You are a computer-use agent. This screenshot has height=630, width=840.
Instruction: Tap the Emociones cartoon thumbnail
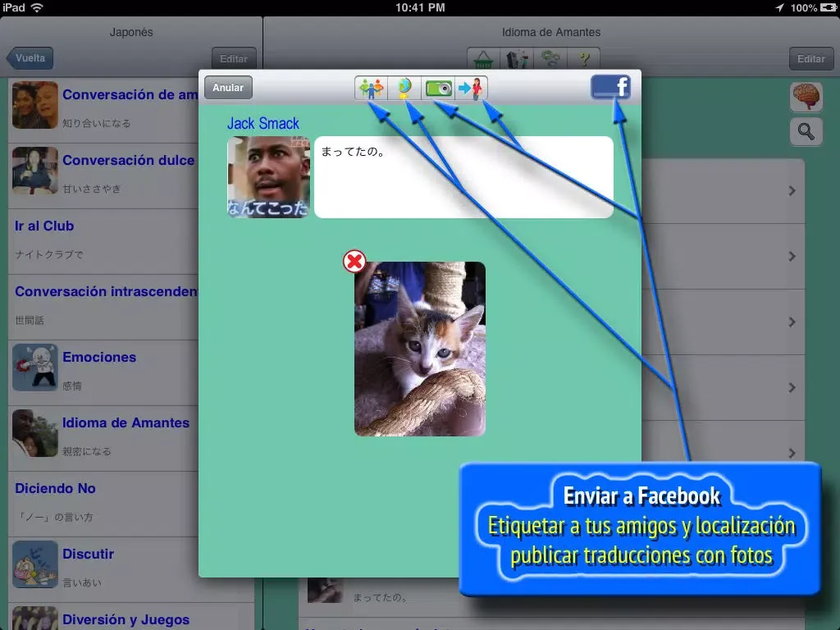pyautogui.click(x=34, y=367)
